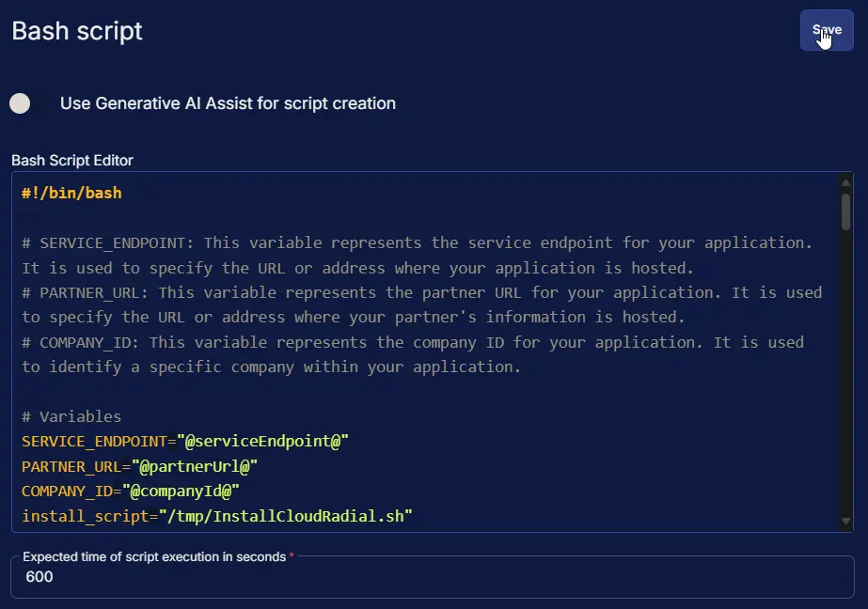Click the 'Bash script' page heading

pos(77,30)
